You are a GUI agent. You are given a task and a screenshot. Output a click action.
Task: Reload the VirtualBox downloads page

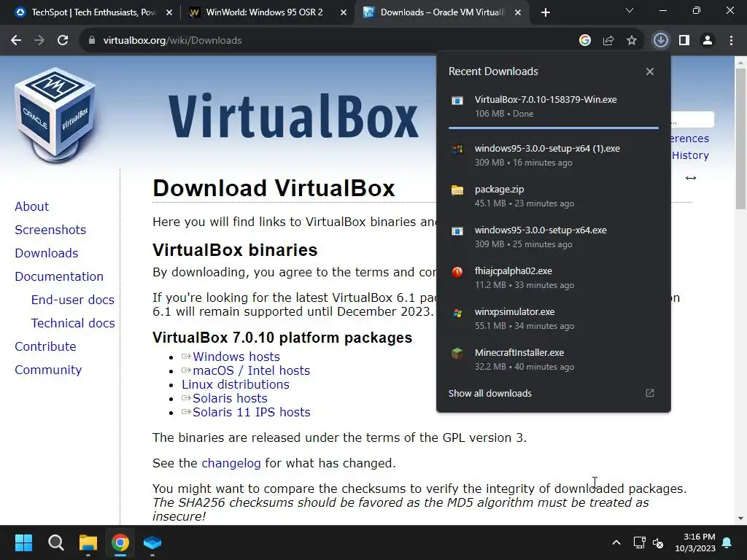63,41
